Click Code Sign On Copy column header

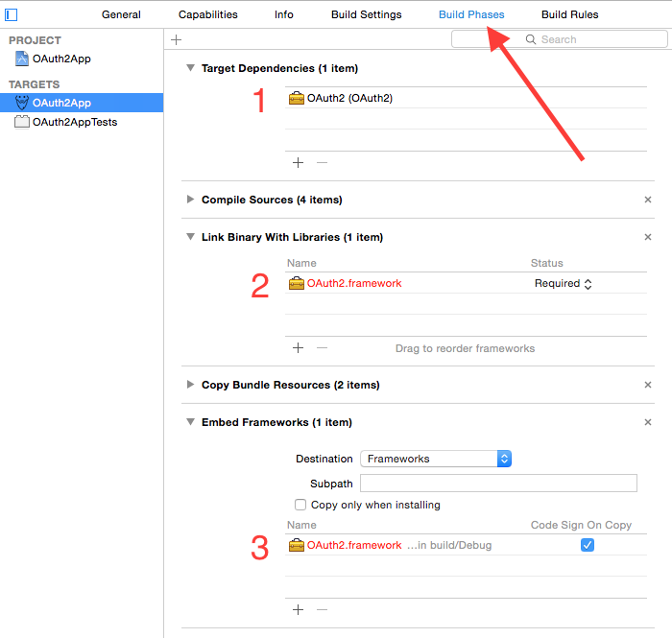click(581, 525)
